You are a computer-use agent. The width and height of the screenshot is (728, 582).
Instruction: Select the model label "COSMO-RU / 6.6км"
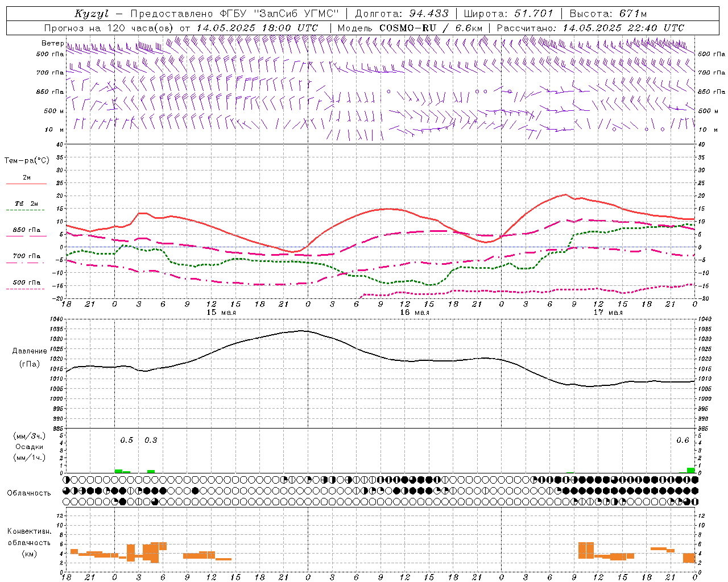[431, 28]
